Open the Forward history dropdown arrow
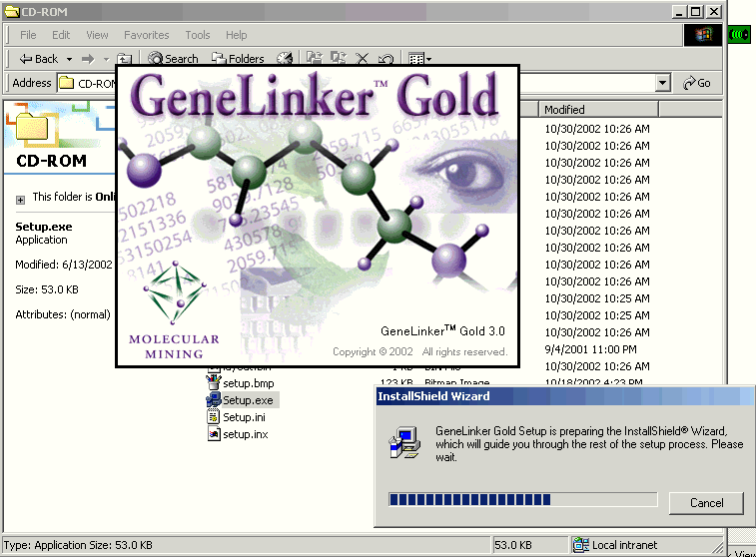 coord(107,59)
